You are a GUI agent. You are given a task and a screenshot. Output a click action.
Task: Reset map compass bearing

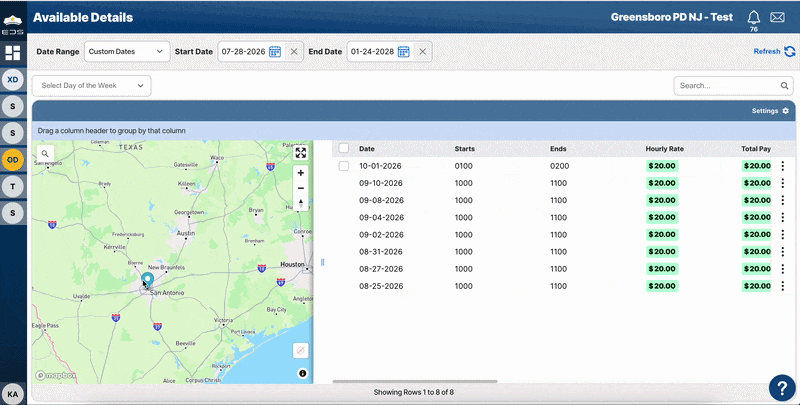[301, 203]
